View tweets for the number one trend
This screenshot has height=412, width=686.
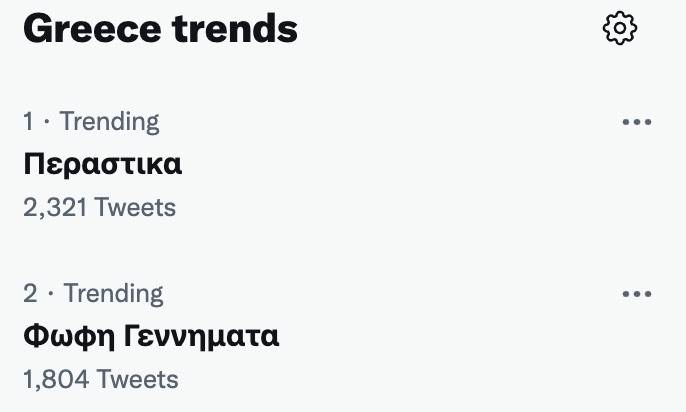click(102, 164)
